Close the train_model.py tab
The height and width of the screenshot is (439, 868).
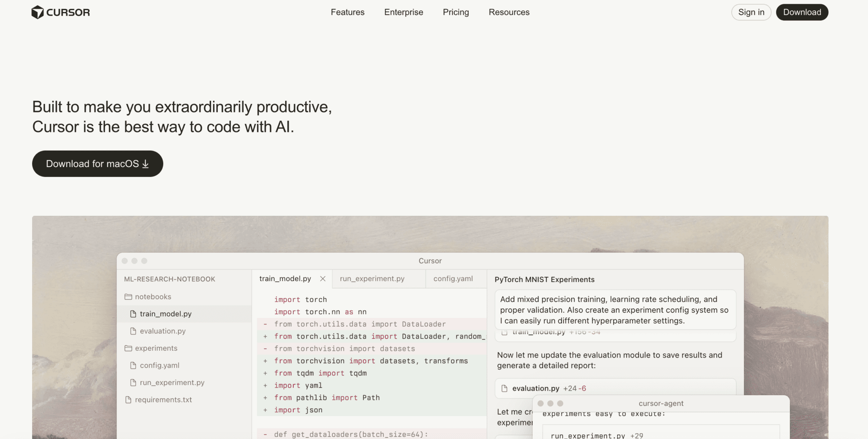[x=323, y=279]
